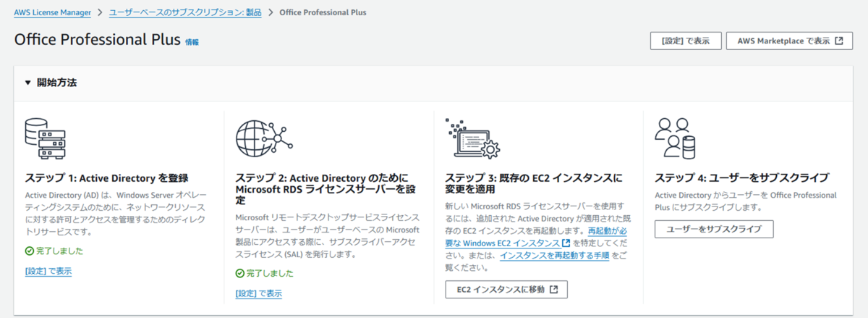Click the Step 3 laptop gear icon

pos(473,139)
